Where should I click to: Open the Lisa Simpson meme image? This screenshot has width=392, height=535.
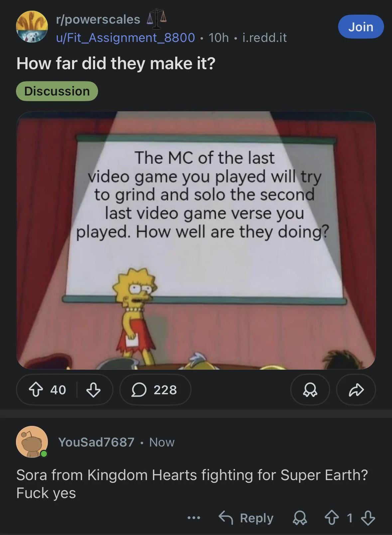(x=196, y=240)
